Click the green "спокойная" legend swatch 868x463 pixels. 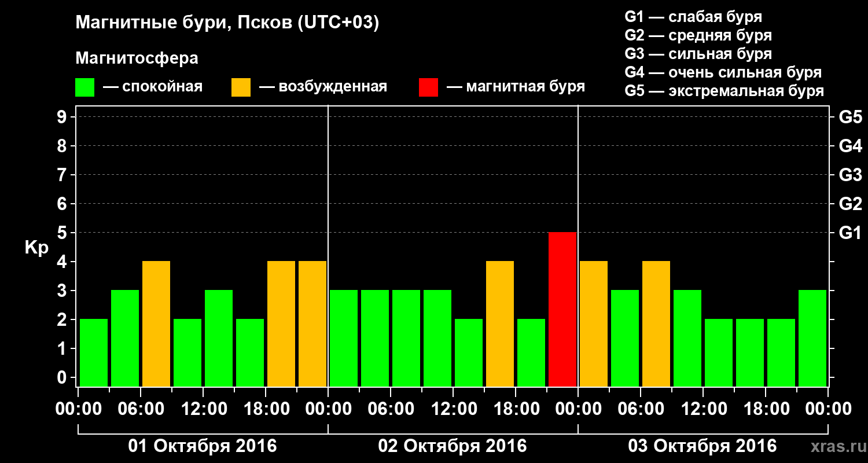85,87
